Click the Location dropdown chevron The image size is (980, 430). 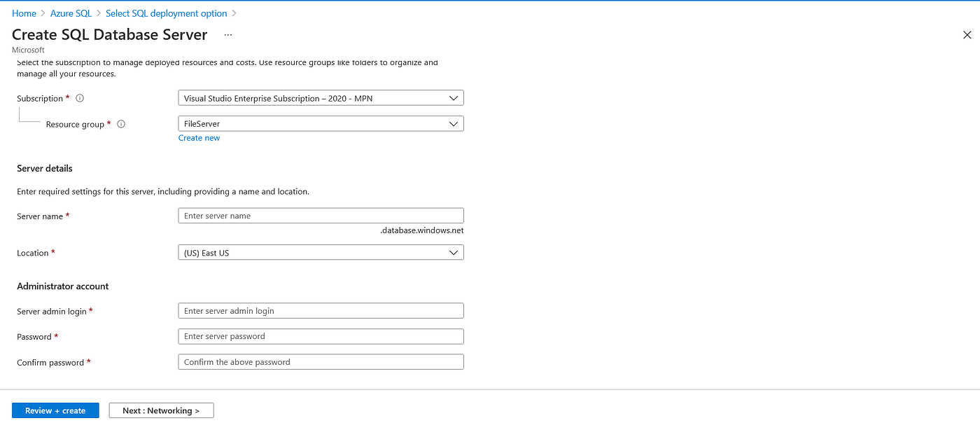coord(455,252)
